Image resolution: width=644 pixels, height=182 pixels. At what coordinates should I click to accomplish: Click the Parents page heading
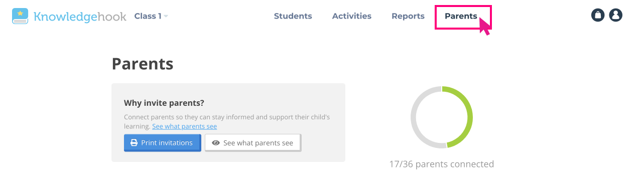(143, 64)
